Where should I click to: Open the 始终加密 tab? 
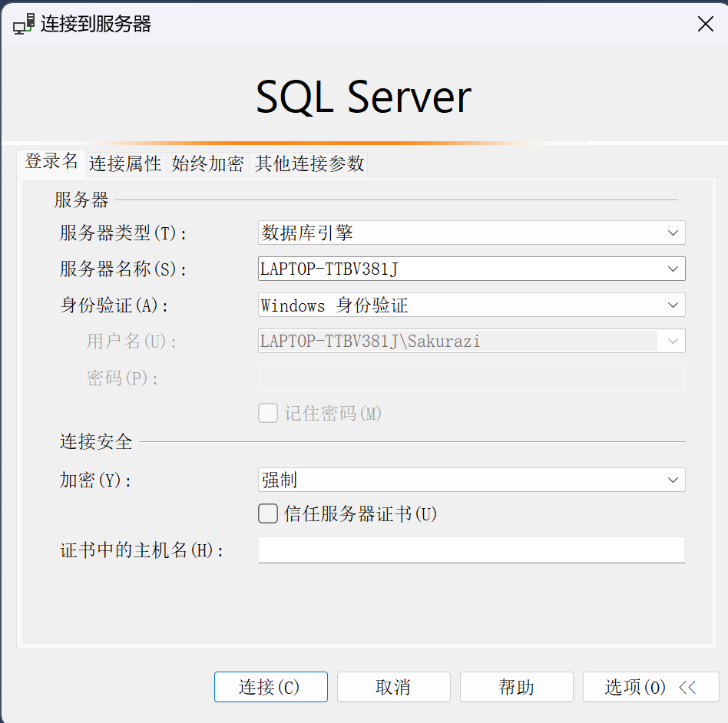pyautogui.click(x=207, y=163)
